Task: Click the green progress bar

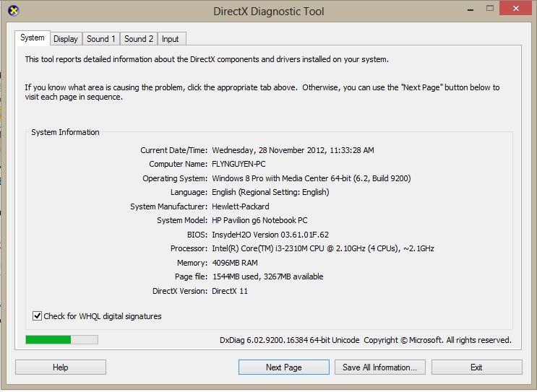Action: (61, 339)
